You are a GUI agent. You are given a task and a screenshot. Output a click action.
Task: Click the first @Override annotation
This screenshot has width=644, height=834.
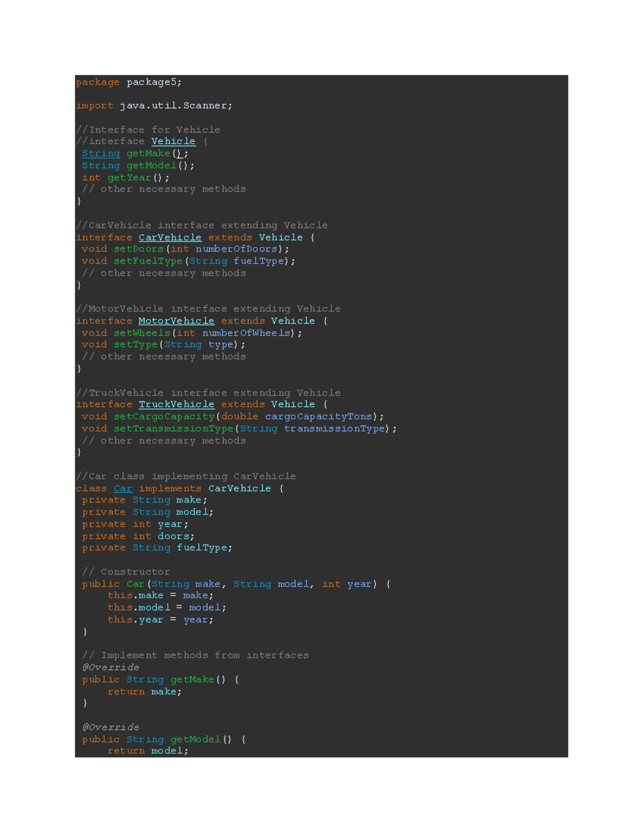coord(110,667)
